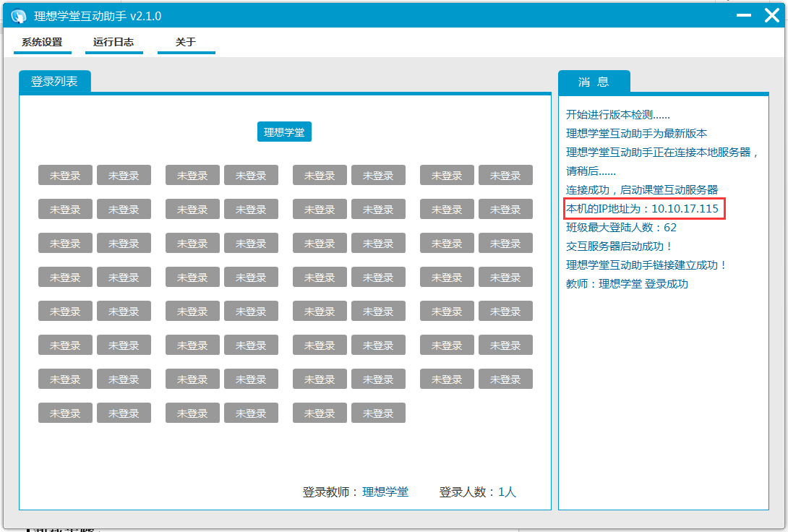Click the blue 理想学堂 teacher button
This screenshot has height=532, width=788.
point(284,132)
